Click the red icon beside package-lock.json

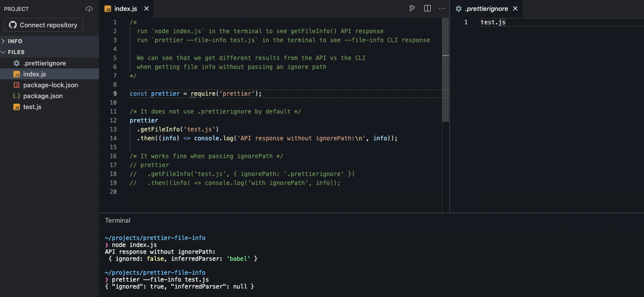click(x=16, y=85)
